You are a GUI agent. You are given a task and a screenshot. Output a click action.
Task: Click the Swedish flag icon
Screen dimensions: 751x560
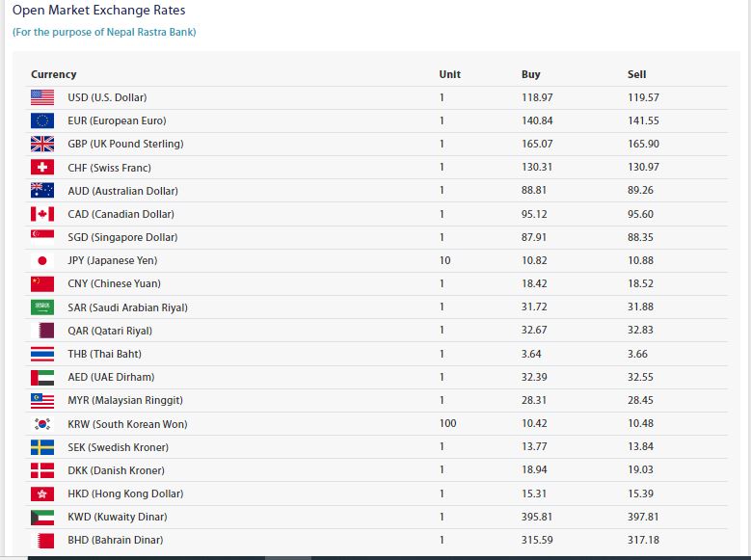pos(42,447)
